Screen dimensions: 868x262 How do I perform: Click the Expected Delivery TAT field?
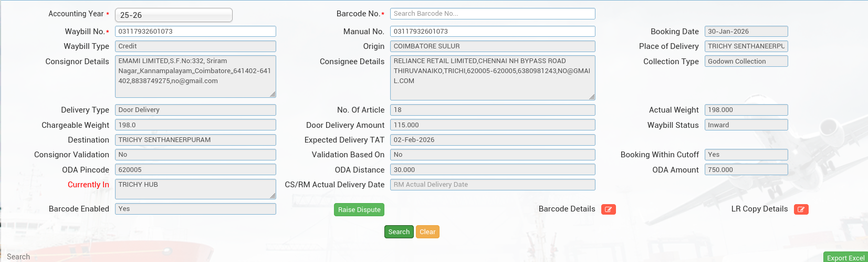pyautogui.click(x=492, y=140)
